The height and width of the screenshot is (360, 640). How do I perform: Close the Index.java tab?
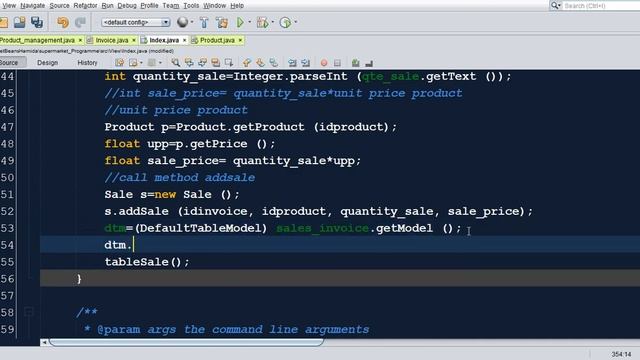point(184,40)
